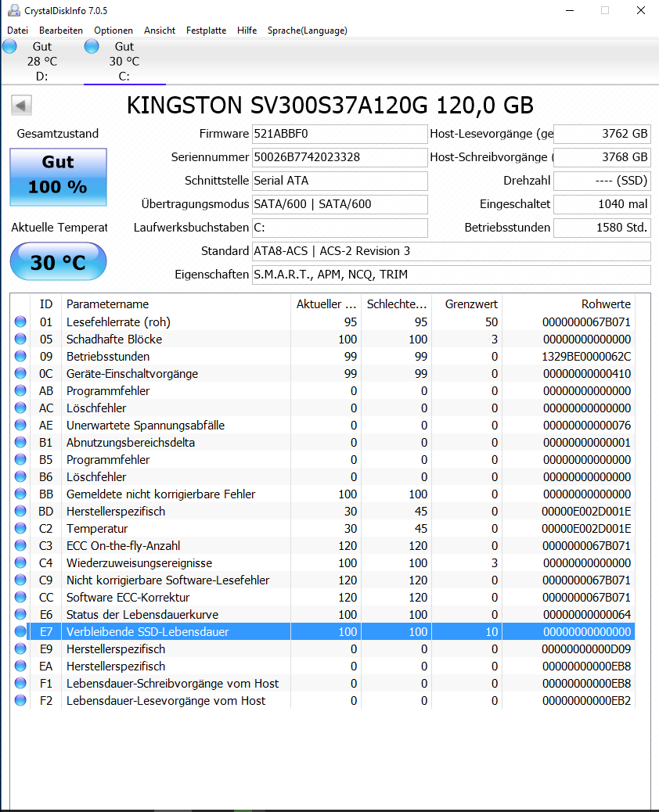
Task: Click status icon for ECC On-the-fly-Anzahl
Action: point(20,545)
